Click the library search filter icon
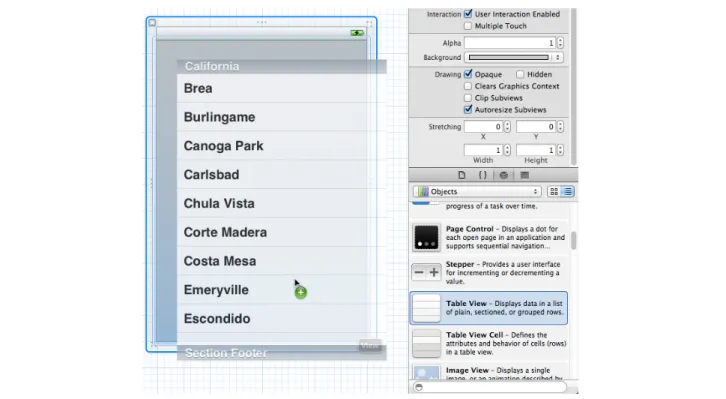This screenshot has width=726, height=399. point(419,387)
